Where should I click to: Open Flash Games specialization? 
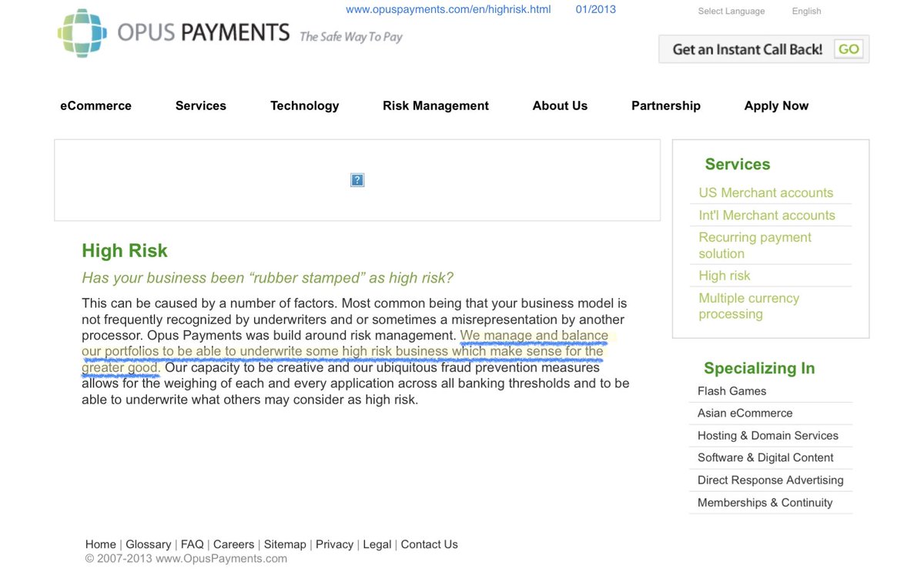pos(731,391)
